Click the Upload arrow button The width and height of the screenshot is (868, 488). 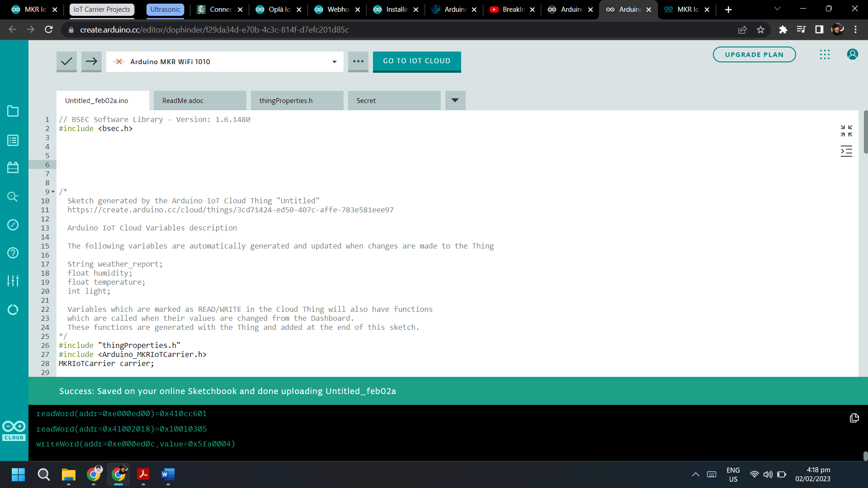(91, 61)
